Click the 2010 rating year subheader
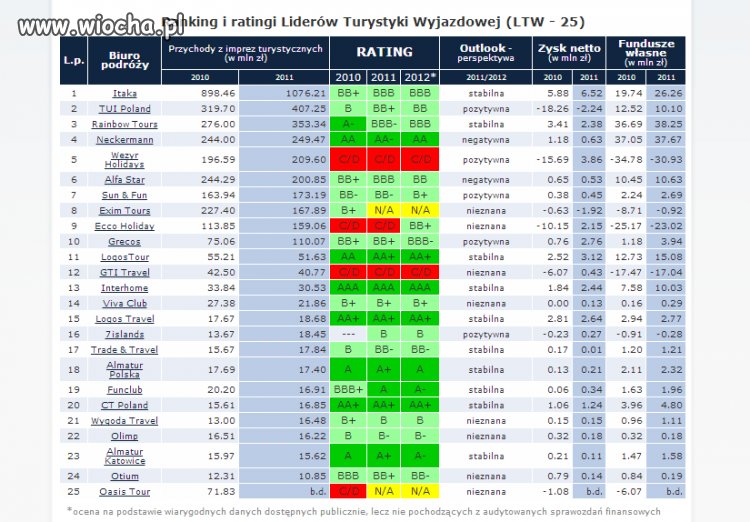This screenshot has width=750, height=522. (348, 78)
